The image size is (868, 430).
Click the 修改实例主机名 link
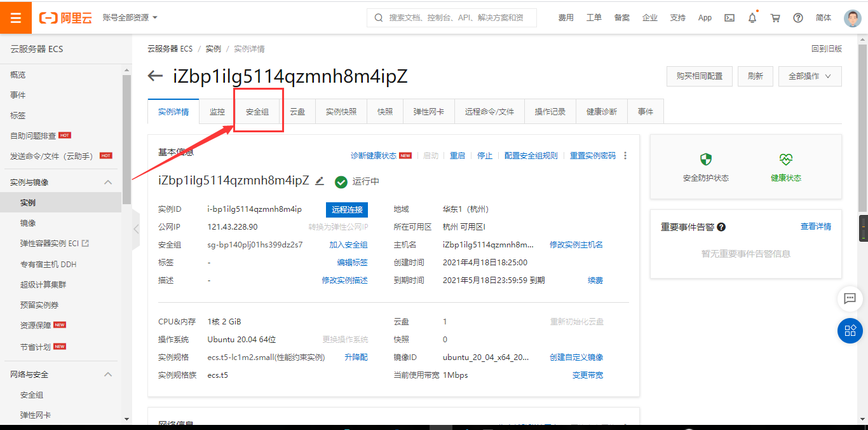coord(576,245)
